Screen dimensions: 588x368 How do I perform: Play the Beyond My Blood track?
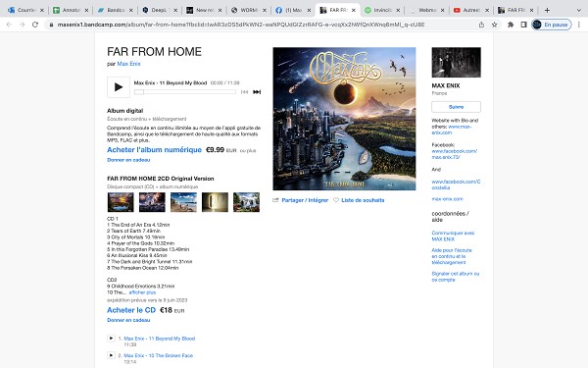119,87
